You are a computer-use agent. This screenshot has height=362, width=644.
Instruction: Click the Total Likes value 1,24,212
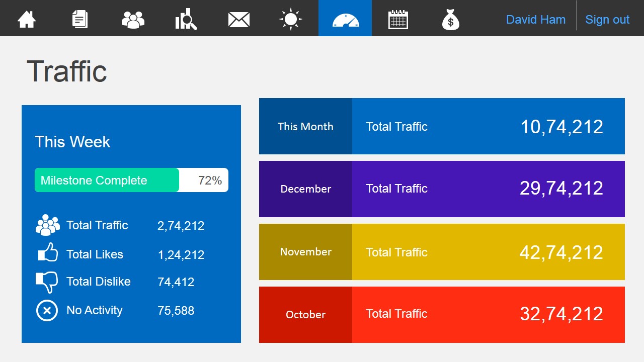pos(181,255)
